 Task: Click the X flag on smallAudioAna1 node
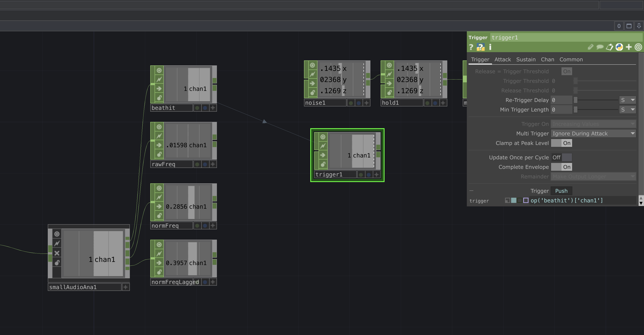click(x=57, y=253)
